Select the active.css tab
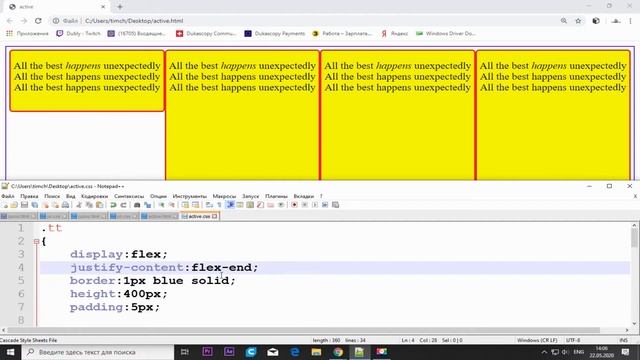Viewport: 640px width, 360px height. pos(199,216)
